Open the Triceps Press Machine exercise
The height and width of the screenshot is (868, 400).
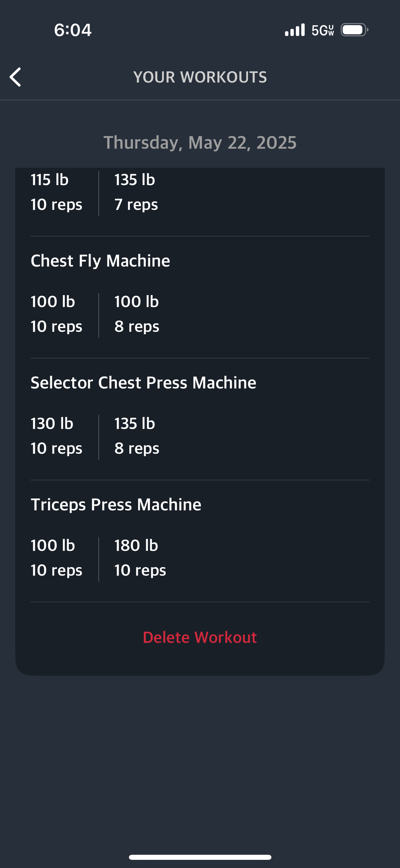(x=116, y=505)
